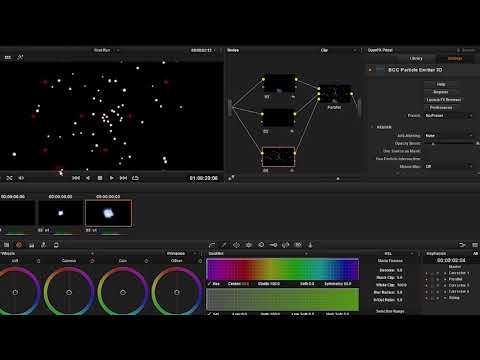Open the Color Wheels palette icon

coord(19,245)
